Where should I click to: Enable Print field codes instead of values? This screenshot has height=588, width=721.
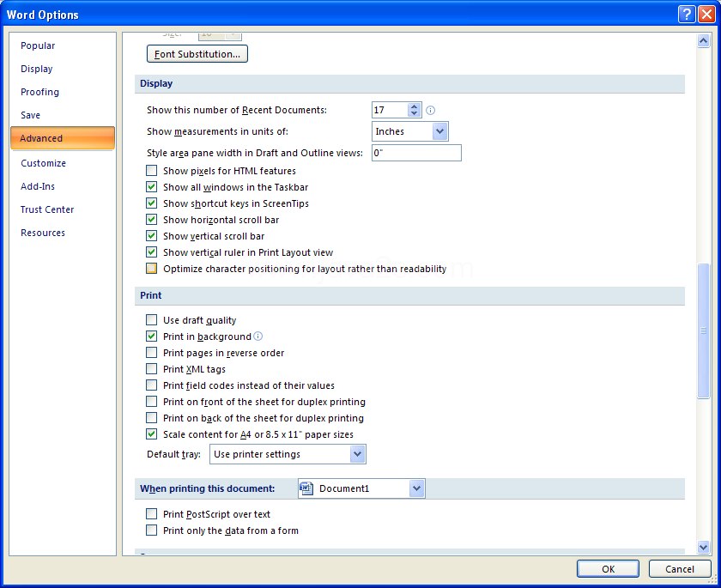pyautogui.click(x=151, y=385)
